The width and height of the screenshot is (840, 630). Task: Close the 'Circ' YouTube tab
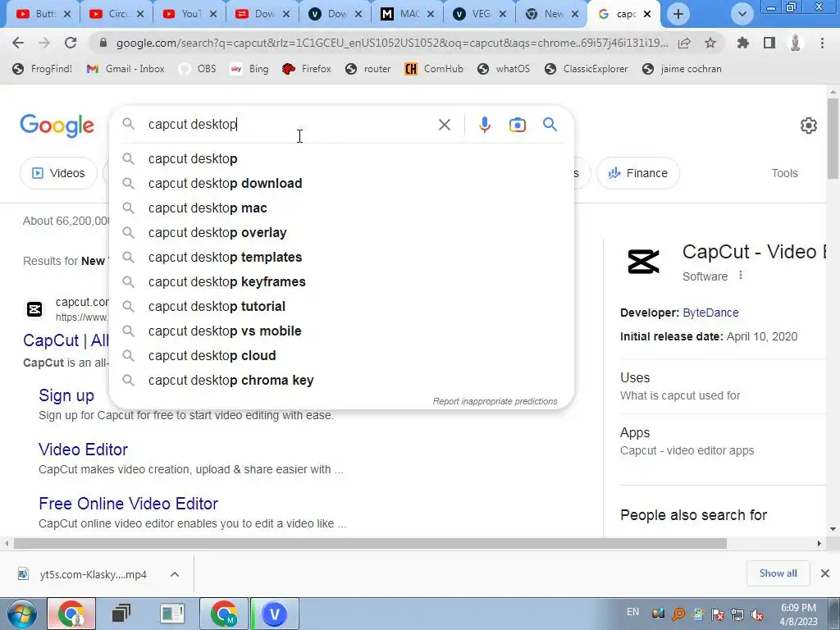140,14
